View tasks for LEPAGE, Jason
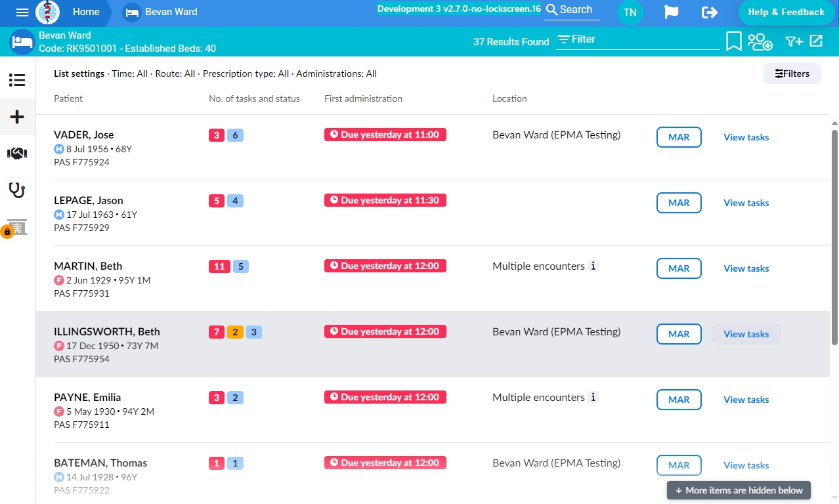This screenshot has width=839, height=504. point(746,203)
